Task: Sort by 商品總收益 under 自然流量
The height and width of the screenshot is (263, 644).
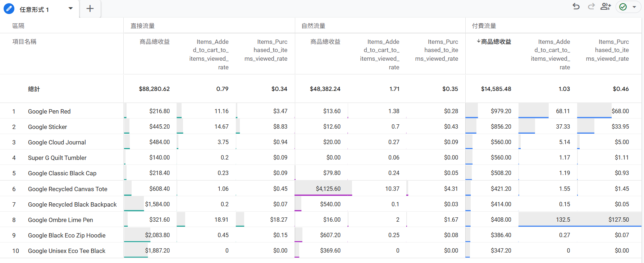Action: point(325,42)
